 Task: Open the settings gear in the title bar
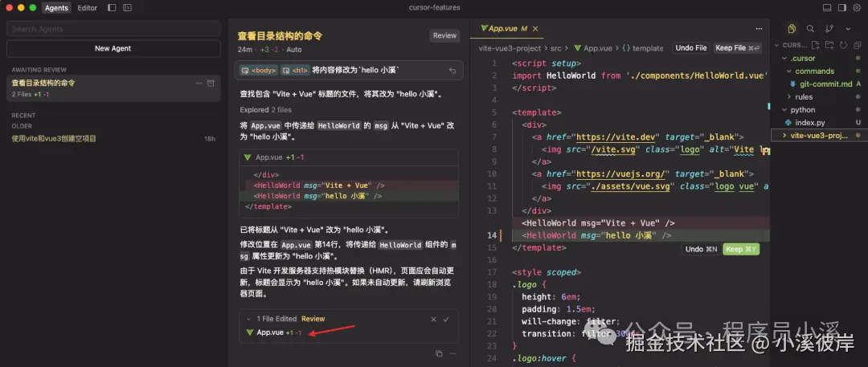(857, 8)
